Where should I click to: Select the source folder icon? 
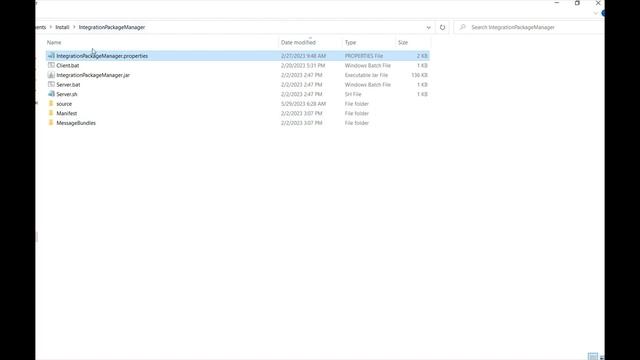(x=51, y=104)
